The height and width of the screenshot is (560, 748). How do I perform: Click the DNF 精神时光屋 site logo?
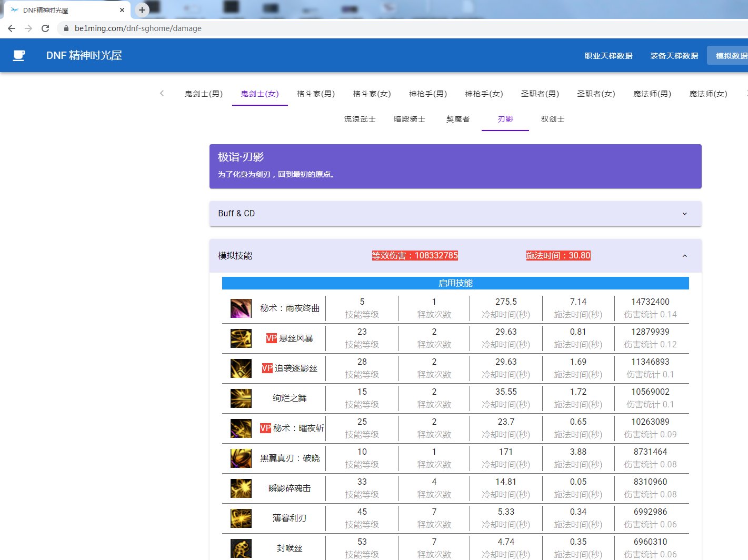point(84,55)
